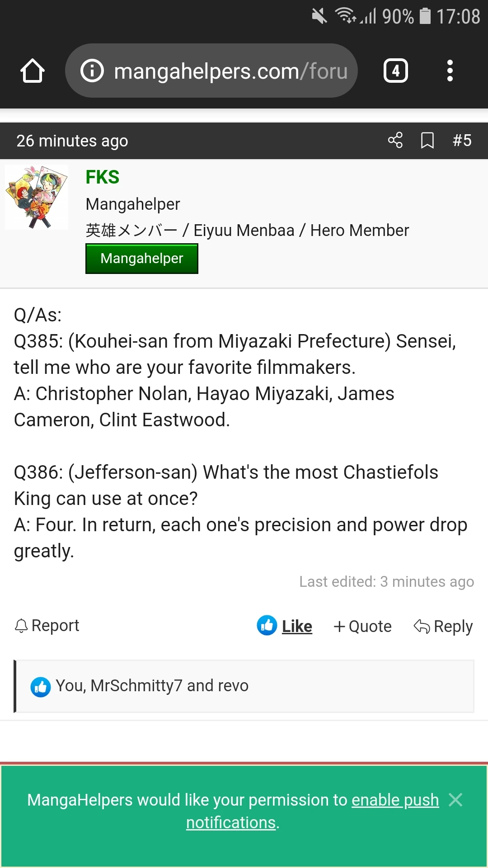Open the permalink for post #5
488x868 pixels.
click(x=462, y=140)
